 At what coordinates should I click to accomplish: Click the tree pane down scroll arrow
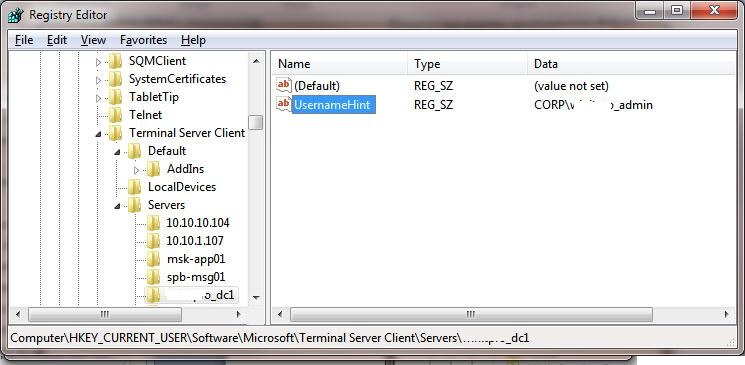tap(256, 298)
